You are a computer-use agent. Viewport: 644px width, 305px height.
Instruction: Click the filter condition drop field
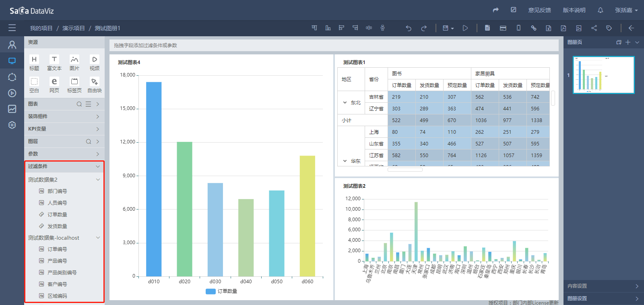[334, 45]
